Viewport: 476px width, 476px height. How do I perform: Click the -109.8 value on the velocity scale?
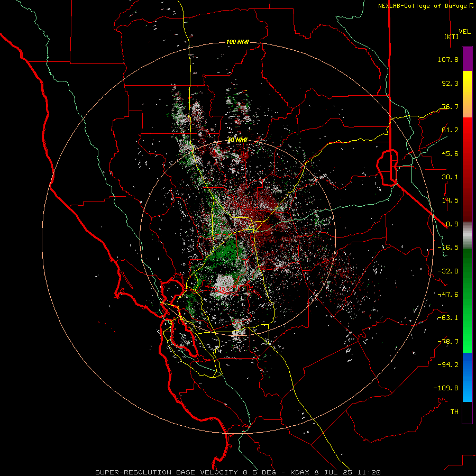(x=446, y=388)
